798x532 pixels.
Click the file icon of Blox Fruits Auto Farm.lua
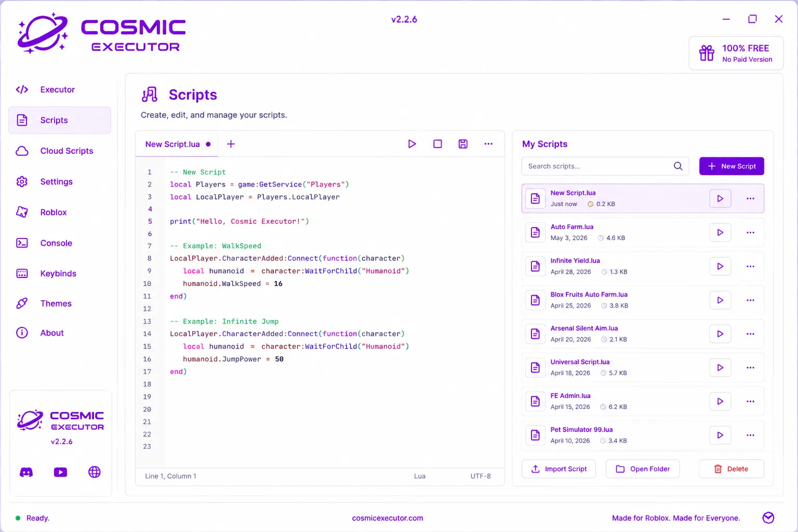[x=535, y=300]
